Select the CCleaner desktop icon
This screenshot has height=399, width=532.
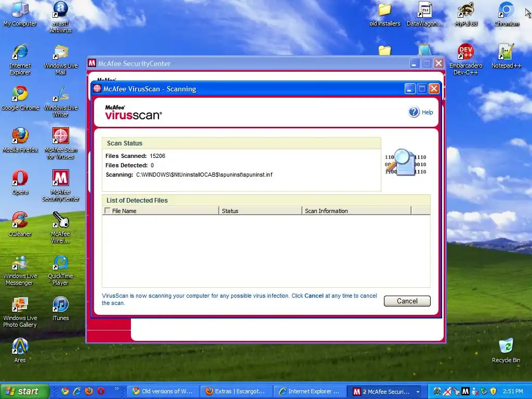(x=20, y=224)
